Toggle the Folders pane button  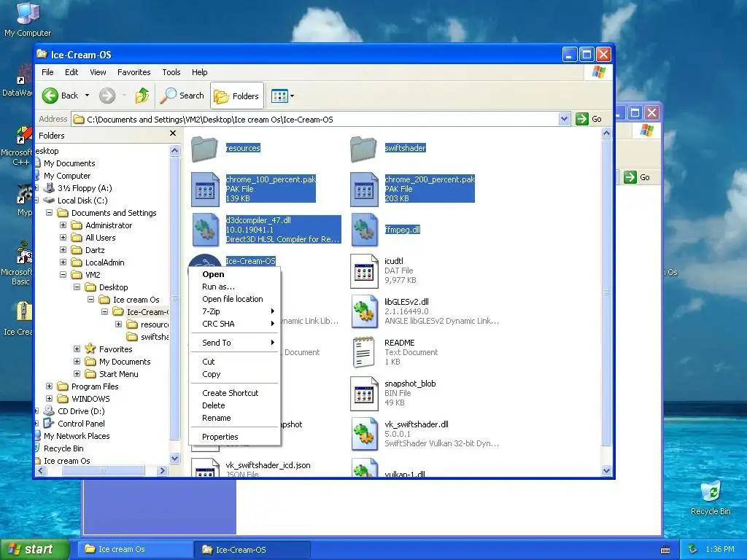(x=237, y=96)
